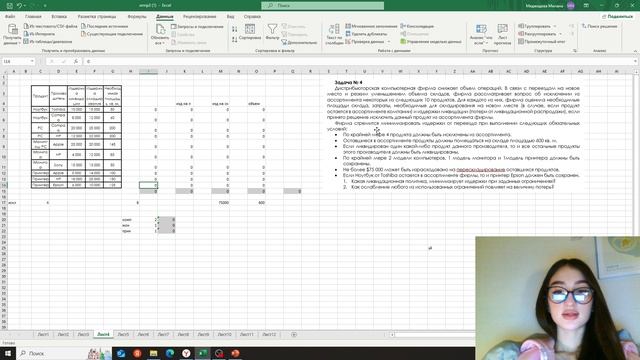Screen dimensions: 640x360
Task: Click the Поделиться button
Action: pyautogui.click(x=617, y=16)
